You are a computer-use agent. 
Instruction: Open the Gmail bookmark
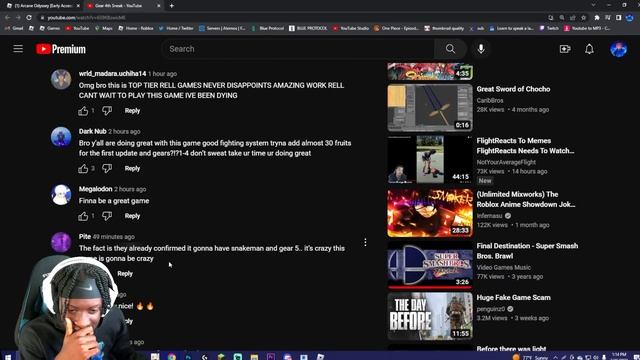(x=14, y=28)
